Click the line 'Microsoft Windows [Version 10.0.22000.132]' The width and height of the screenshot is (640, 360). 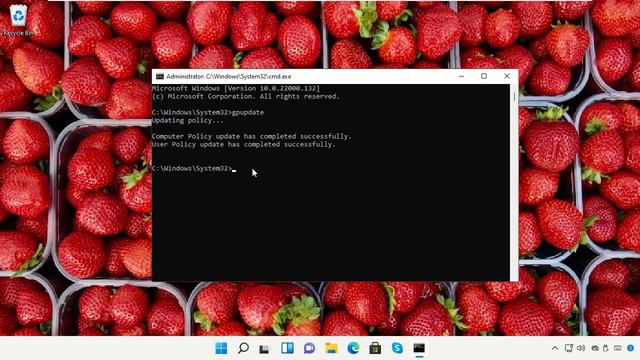(236, 88)
